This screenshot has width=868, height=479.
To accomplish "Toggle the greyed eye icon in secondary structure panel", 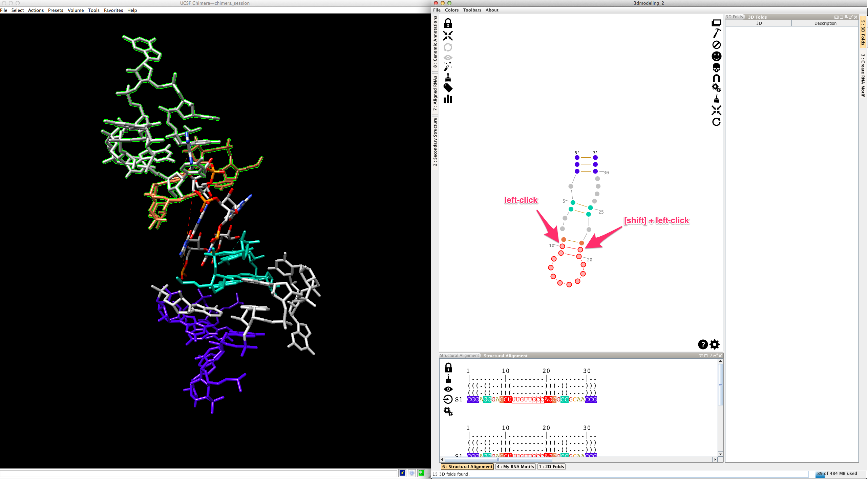I will (448, 57).
